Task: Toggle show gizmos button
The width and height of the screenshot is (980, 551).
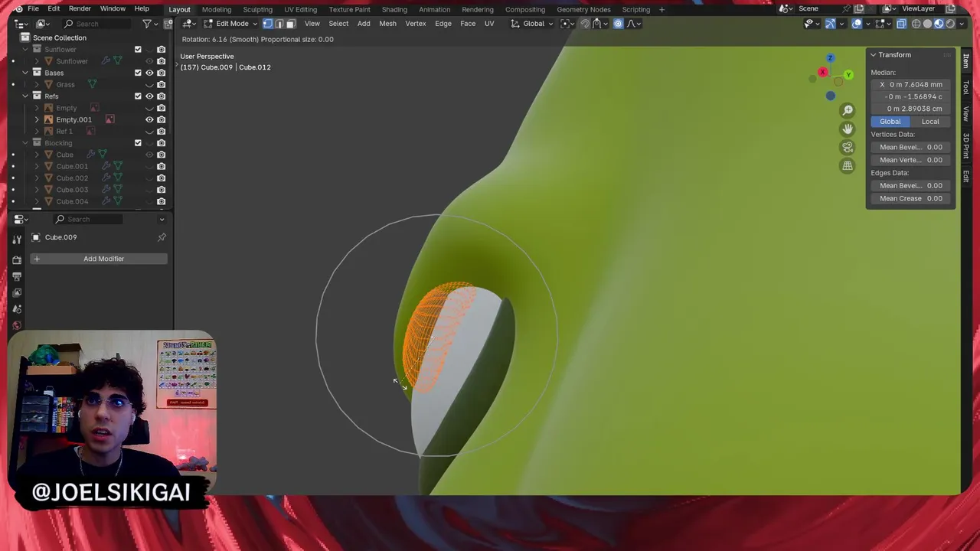Action: click(831, 24)
